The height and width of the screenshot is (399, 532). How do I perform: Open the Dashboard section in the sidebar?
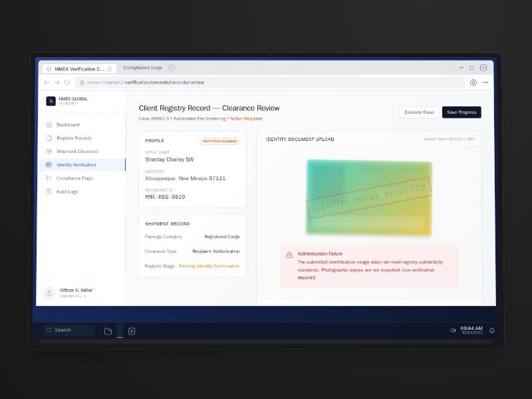(49, 124)
